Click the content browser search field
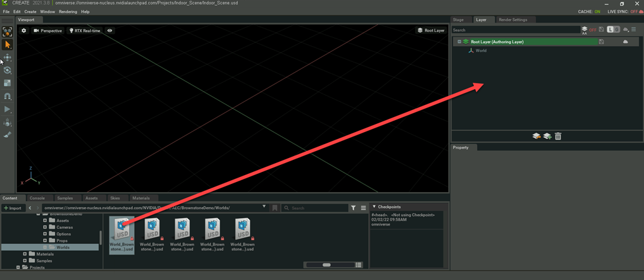This screenshot has height=280, width=644. pyautogui.click(x=316, y=208)
